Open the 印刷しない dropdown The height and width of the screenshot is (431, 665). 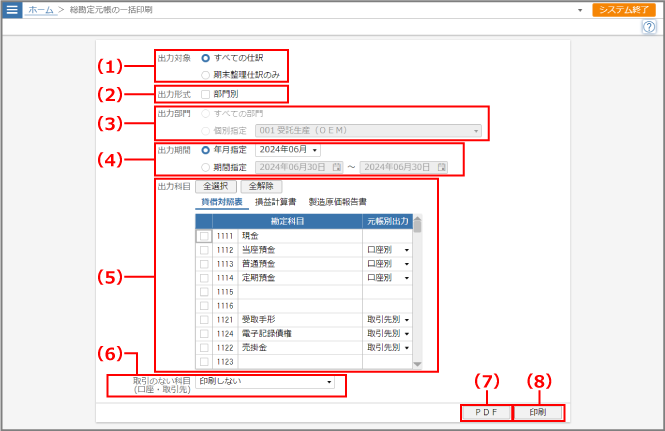265,382
